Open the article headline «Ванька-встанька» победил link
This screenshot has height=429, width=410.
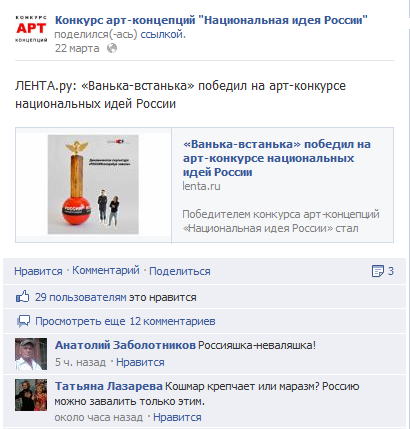277,158
